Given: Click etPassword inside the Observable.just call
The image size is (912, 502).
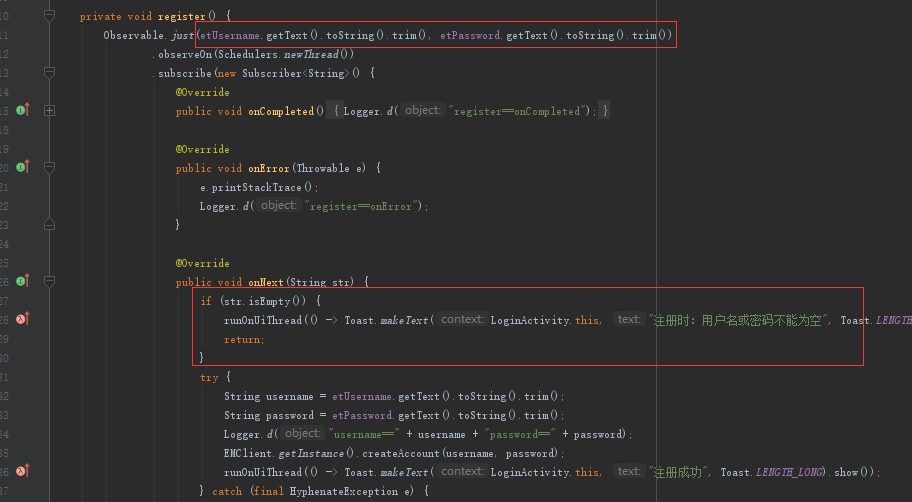Looking at the screenshot, I should pyautogui.click(x=471, y=35).
